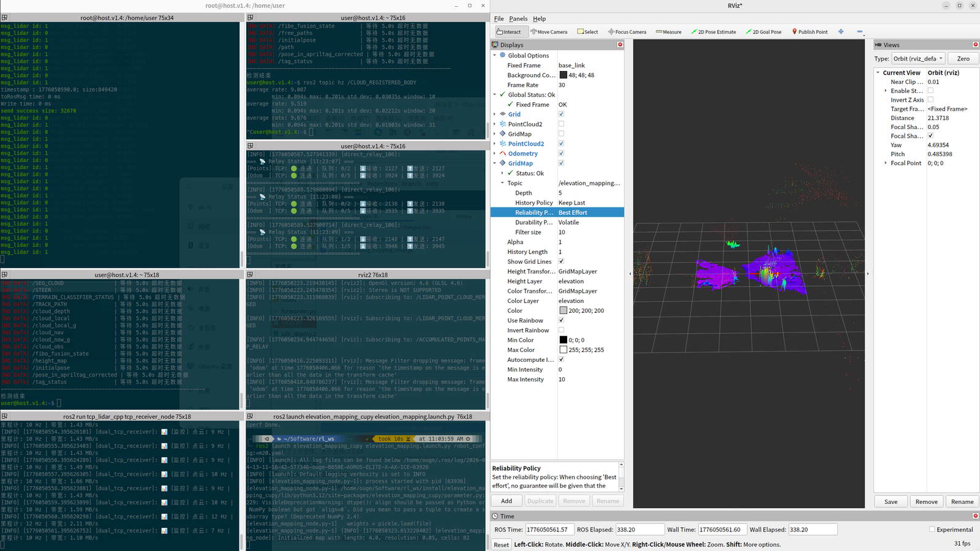
Task: Click the blue plus add-tool icon
Action: tap(841, 32)
